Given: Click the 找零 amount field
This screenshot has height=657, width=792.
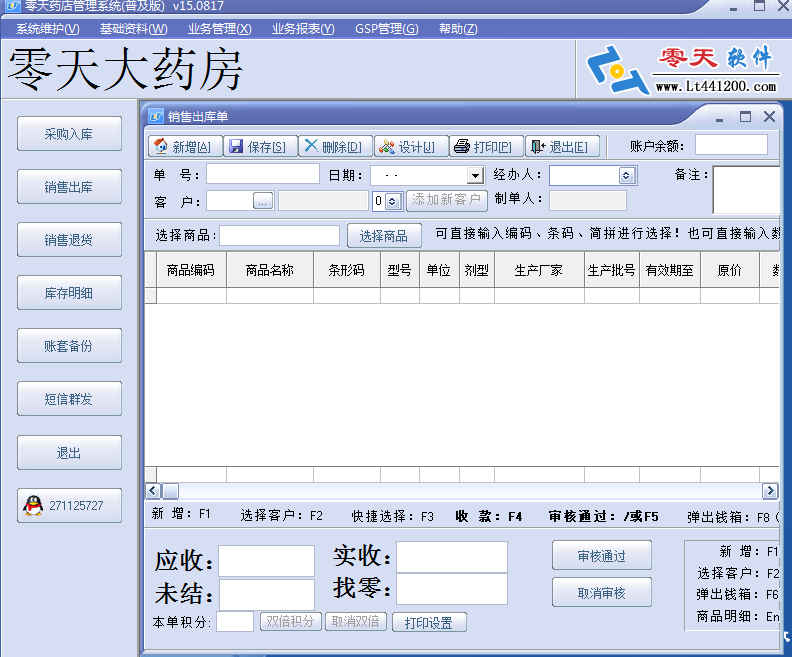Looking at the screenshot, I should [452, 589].
